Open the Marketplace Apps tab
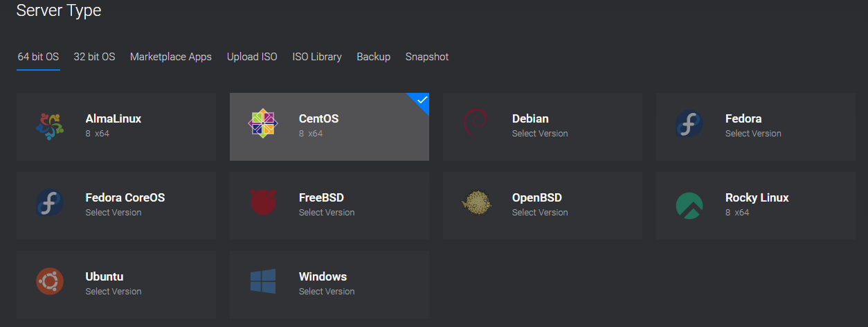The height and width of the screenshot is (327, 868). point(171,57)
